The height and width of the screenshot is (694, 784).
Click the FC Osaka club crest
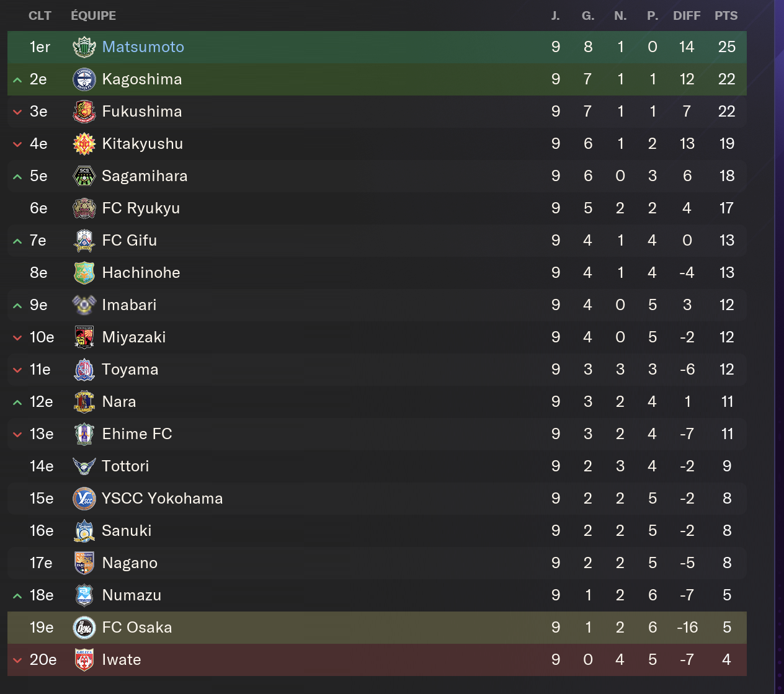point(84,628)
